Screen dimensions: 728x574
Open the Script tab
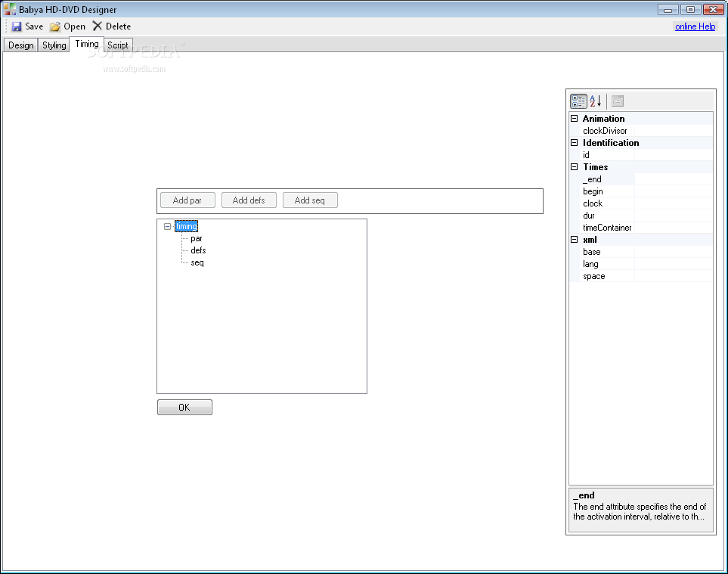(x=118, y=45)
